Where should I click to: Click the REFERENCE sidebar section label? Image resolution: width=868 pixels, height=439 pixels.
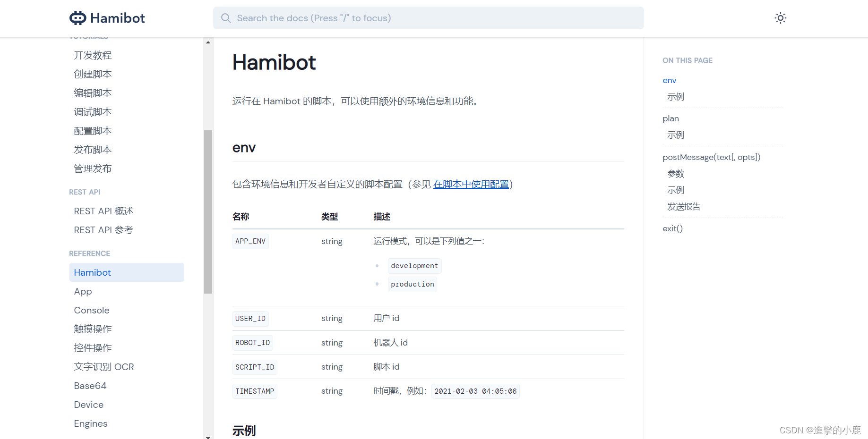point(89,253)
